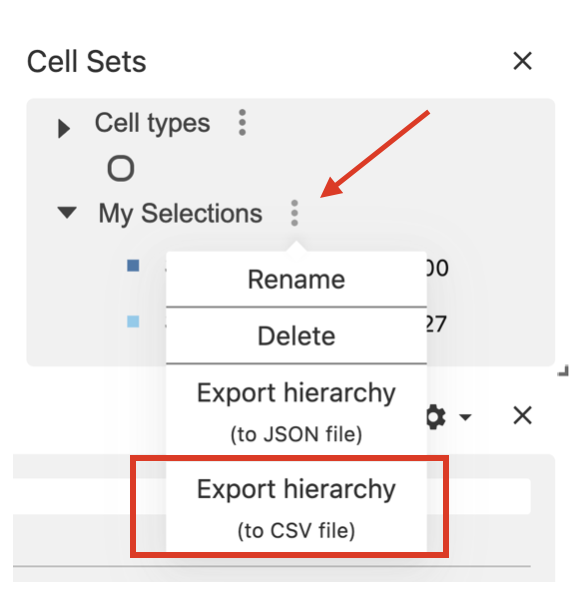Viewport: 576px width, 594px height.
Task: Click the light blue selection color swatch
Action: click(133, 322)
